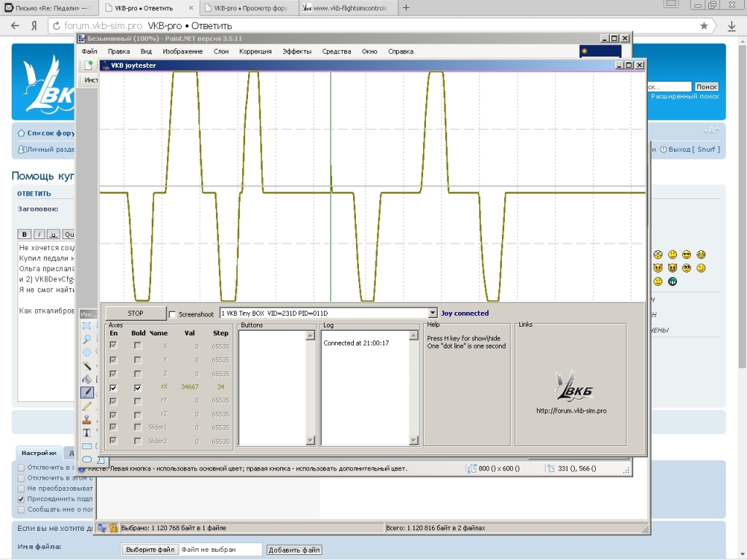Select the Magnifier zoom tool
This screenshot has width=747, height=560.
point(87,339)
